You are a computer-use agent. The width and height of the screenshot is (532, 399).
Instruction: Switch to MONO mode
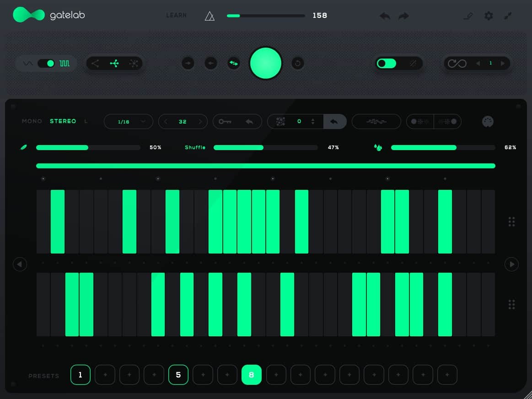coord(32,121)
